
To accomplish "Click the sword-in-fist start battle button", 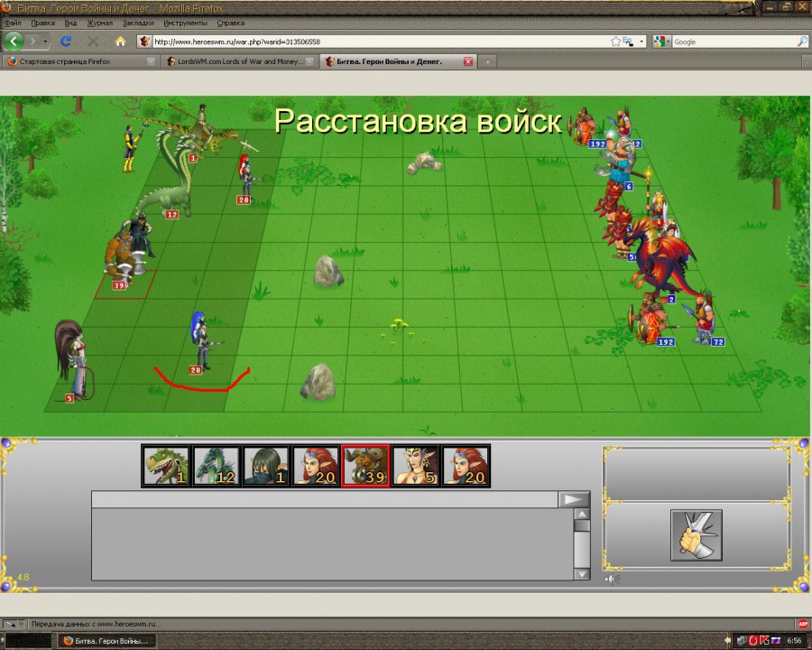I will tap(697, 535).
